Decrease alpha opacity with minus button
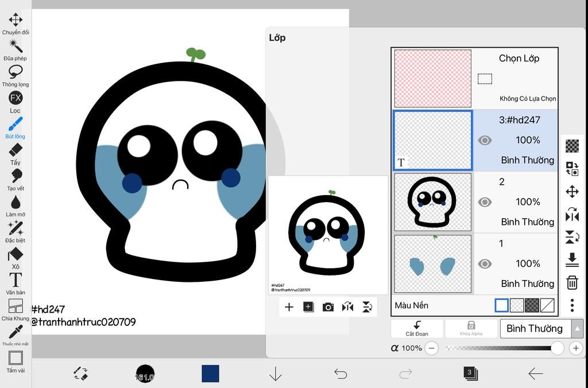 click(x=432, y=348)
